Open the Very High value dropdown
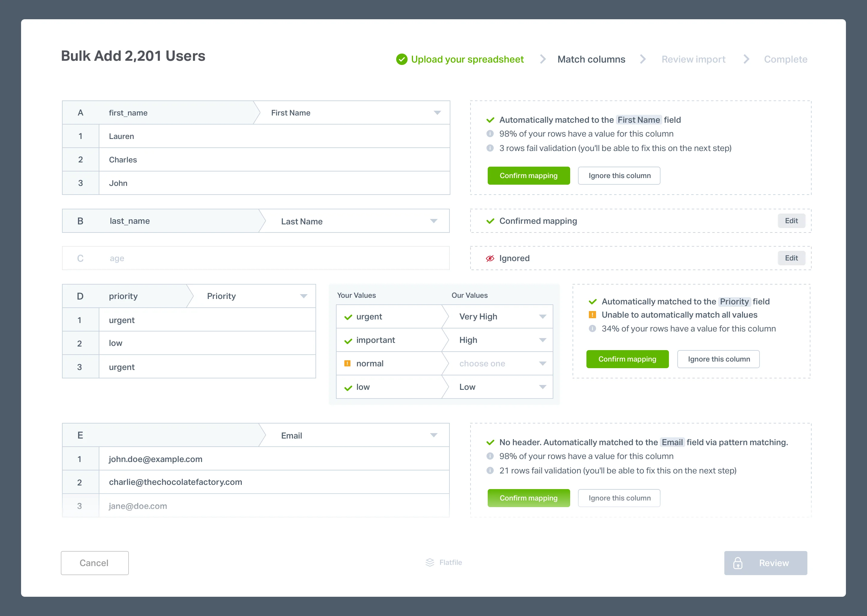 coord(542,317)
